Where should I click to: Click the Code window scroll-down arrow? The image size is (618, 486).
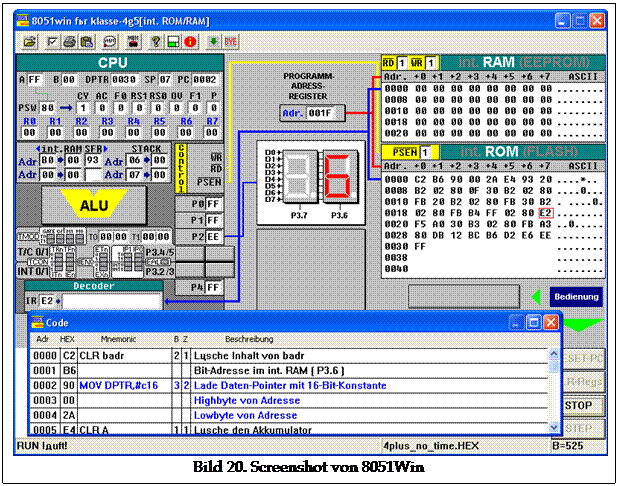[x=554, y=427]
